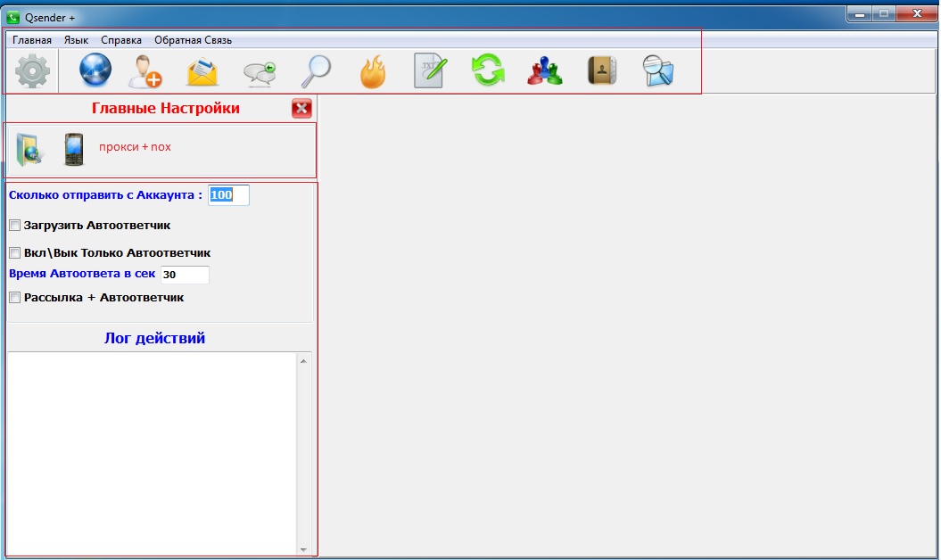This screenshot has width=941, height=560.
Task: Open the Язык menu
Action: (76, 40)
